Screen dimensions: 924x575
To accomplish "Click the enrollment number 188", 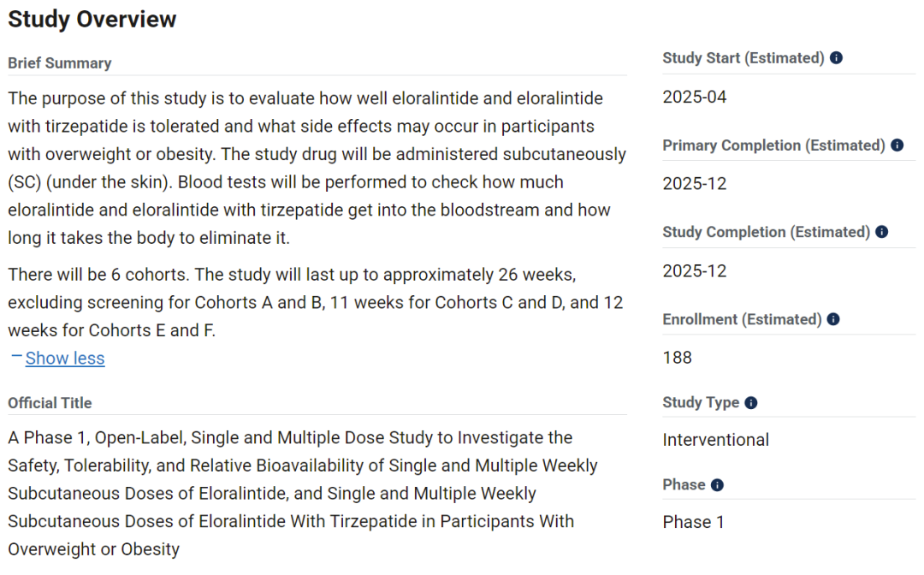I will click(x=677, y=358).
